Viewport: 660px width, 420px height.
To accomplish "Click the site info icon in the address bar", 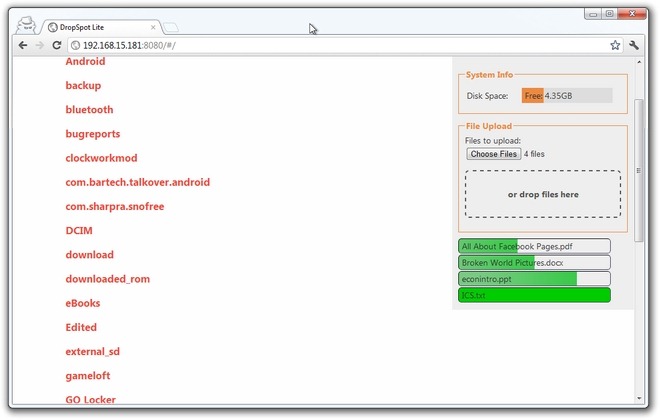I will point(75,45).
